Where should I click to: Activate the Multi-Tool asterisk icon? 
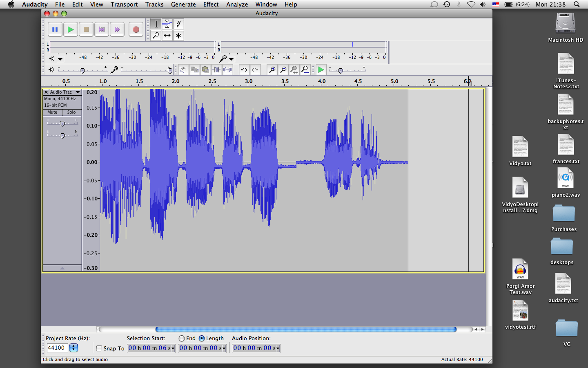pyautogui.click(x=178, y=36)
